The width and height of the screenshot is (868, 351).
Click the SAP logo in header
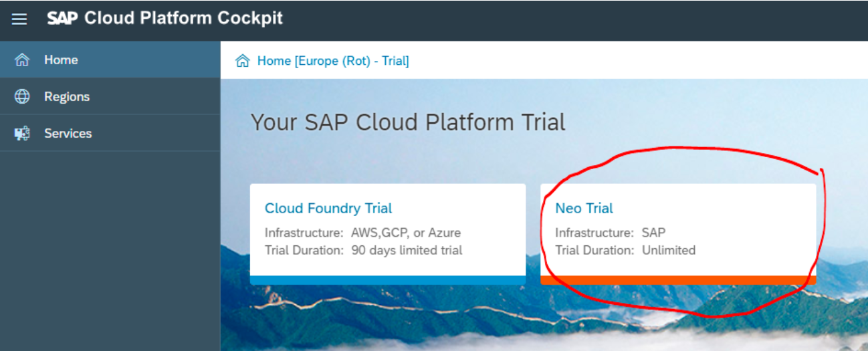click(x=63, y=18)
